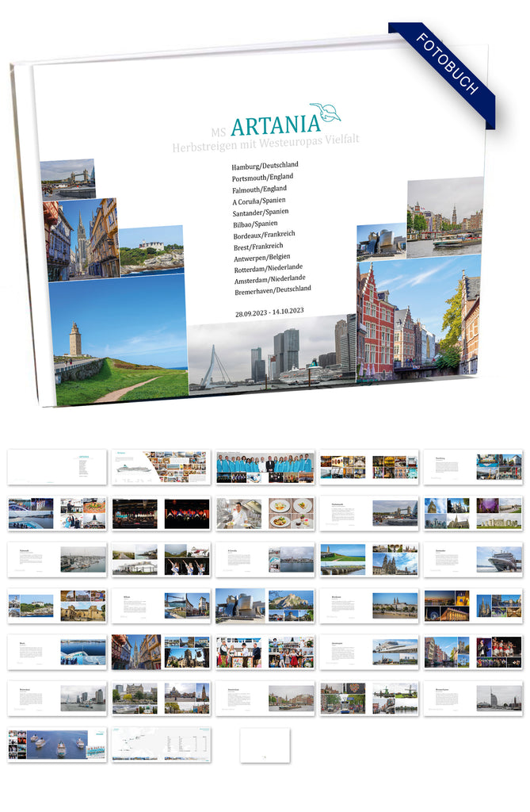
Task: Open the Portsmouth Tower Bridge spread
Action: coord(369,513)
